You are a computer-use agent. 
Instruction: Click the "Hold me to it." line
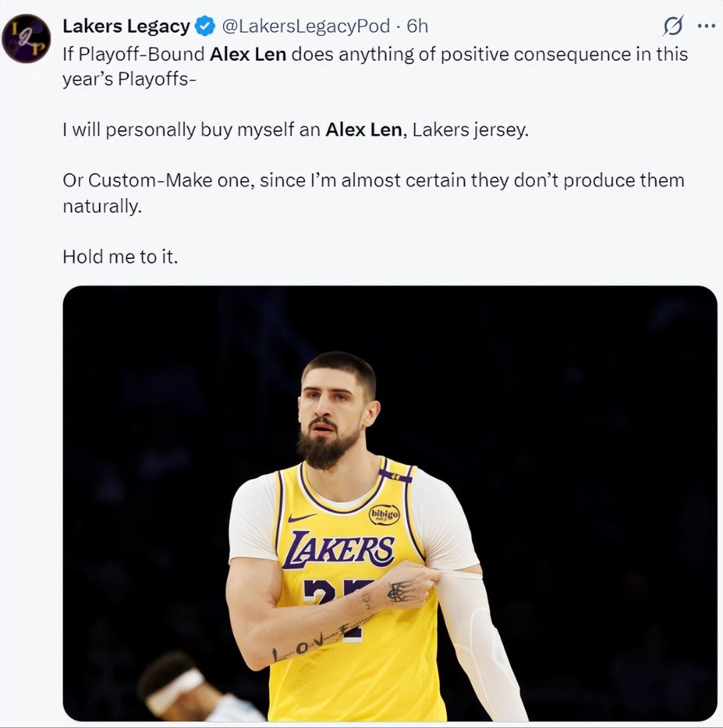[120, 256]
